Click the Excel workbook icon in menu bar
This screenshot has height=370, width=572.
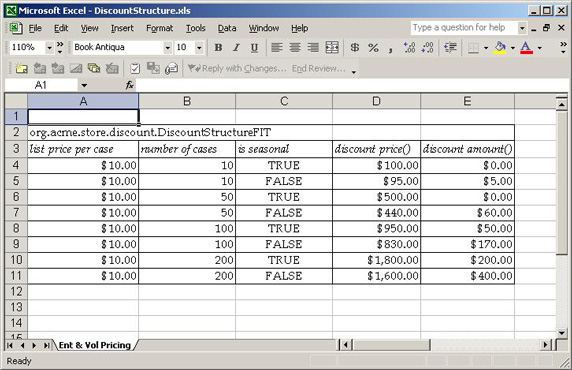coord(16,28)
